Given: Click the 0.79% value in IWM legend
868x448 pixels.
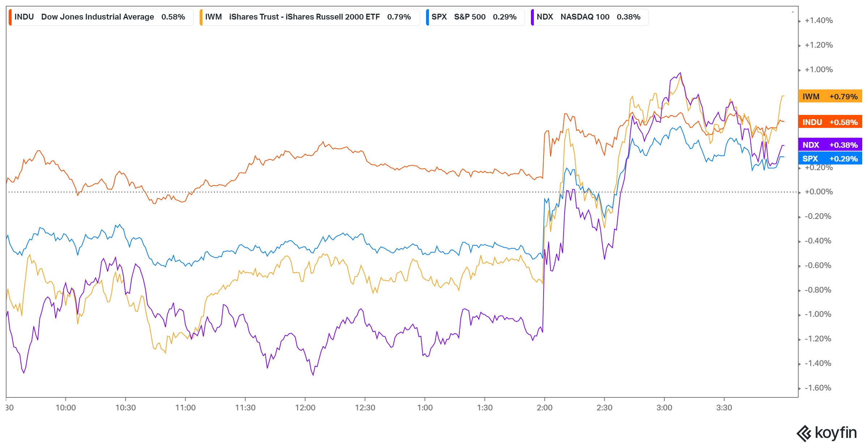Looking at the screenshot, I should [x=399, y=17].
